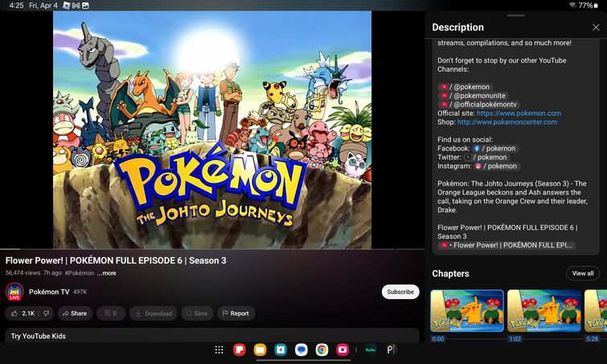
Task: Open the Flower Power! video chip link
Action: 507,245
